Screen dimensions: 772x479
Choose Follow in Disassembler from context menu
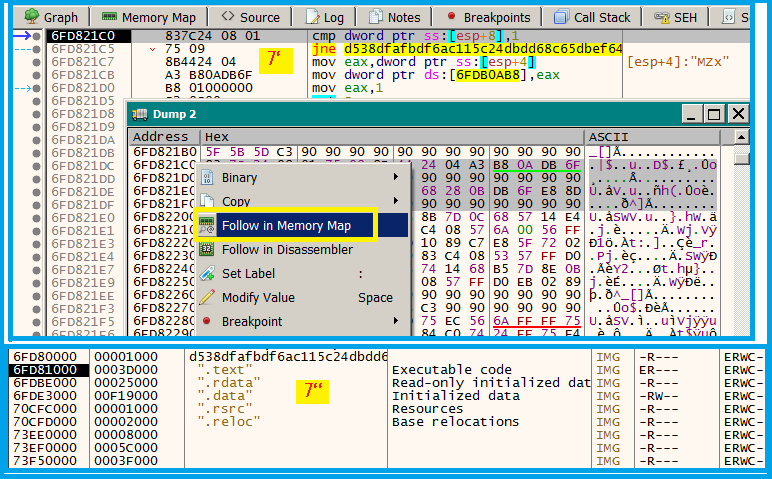[287, 250]
